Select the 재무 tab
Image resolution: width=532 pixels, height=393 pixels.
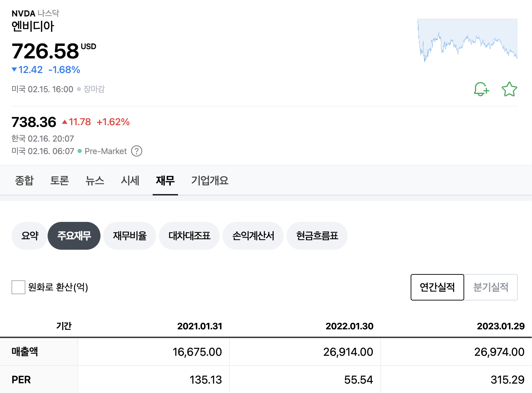coord(165,181)
